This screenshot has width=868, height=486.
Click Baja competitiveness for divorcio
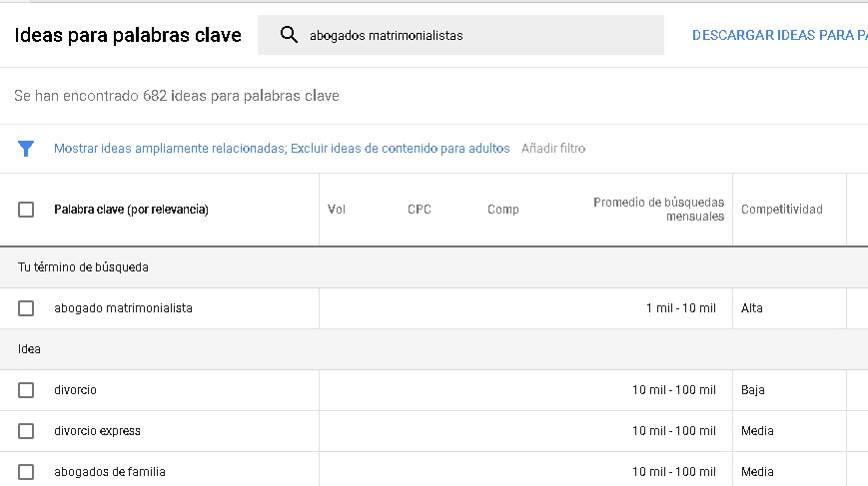(x=753, y=390)
